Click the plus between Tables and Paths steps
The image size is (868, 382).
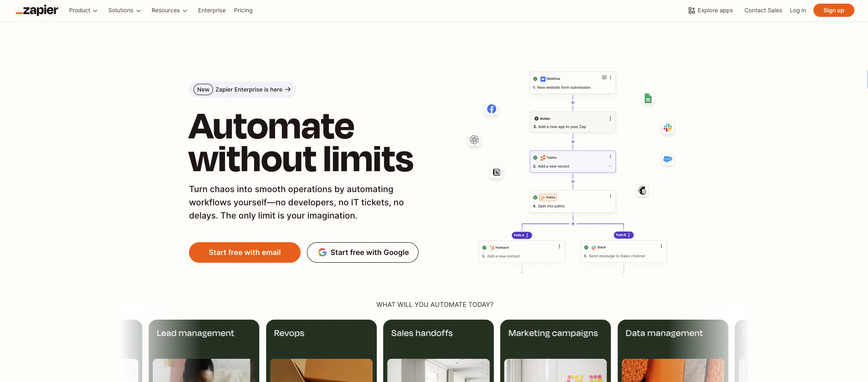pyautogui.click(x=573, y=182)
